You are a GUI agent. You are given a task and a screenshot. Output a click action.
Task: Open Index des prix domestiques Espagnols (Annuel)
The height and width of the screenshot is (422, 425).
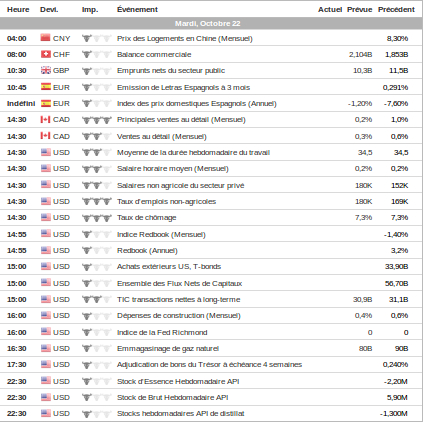tap(197, 104)
